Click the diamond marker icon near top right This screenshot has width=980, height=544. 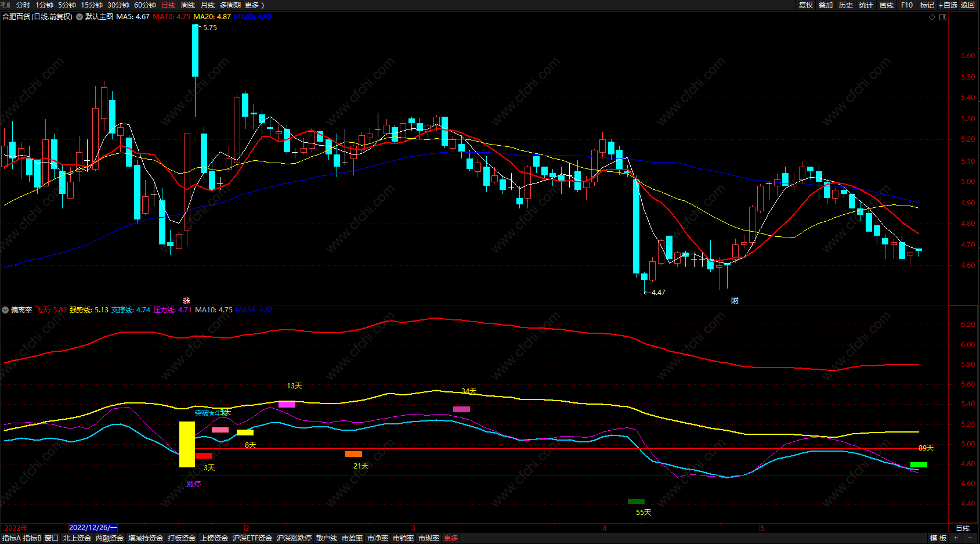click(932, 17)
